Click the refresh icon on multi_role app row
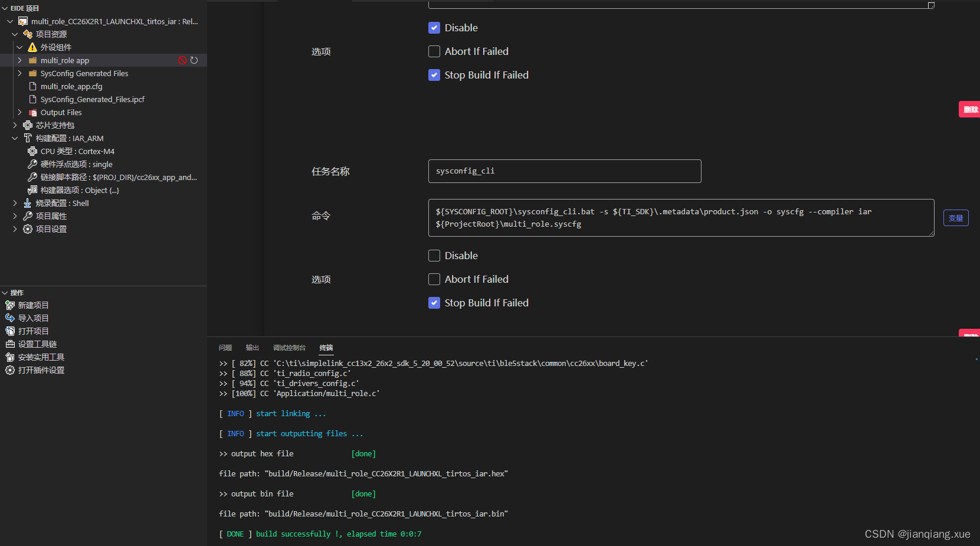 point(194,60)
